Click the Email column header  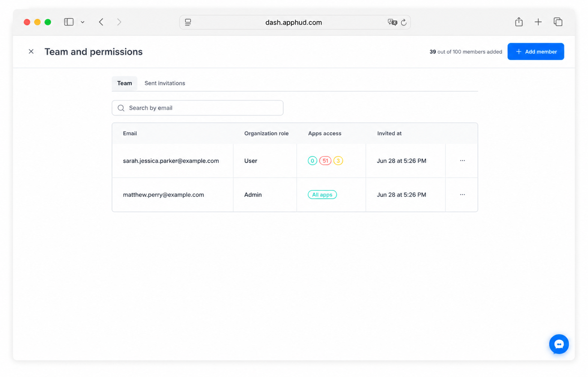pyautogui.click(x=130, y=133)
